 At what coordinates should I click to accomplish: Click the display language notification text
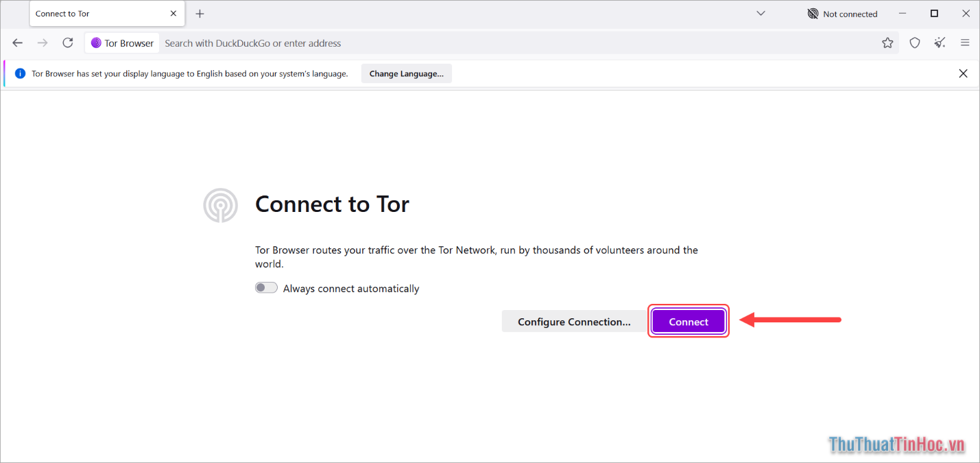pos(190,73)
